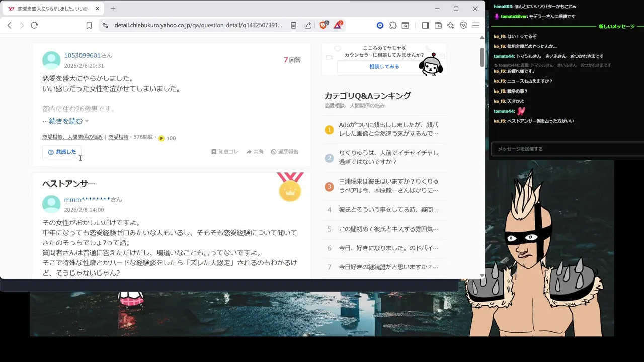Click the 100 coin reward icon
Screen dimensions: 644x362
pyautogui.click(x=161, y=138)
